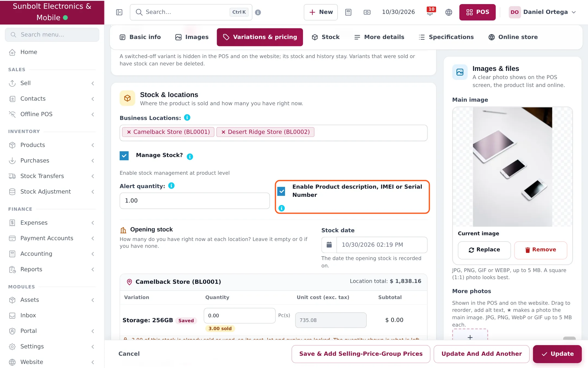Open the Specifications tab
This screenshot has height=368, width=588.
[x=446, y=37]
